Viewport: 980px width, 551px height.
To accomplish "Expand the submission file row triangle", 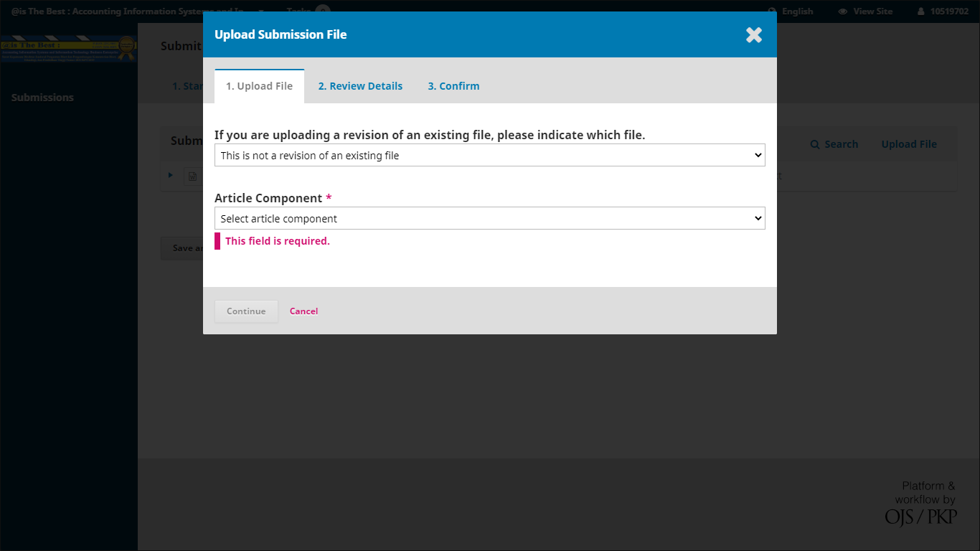I will point(171,175).
